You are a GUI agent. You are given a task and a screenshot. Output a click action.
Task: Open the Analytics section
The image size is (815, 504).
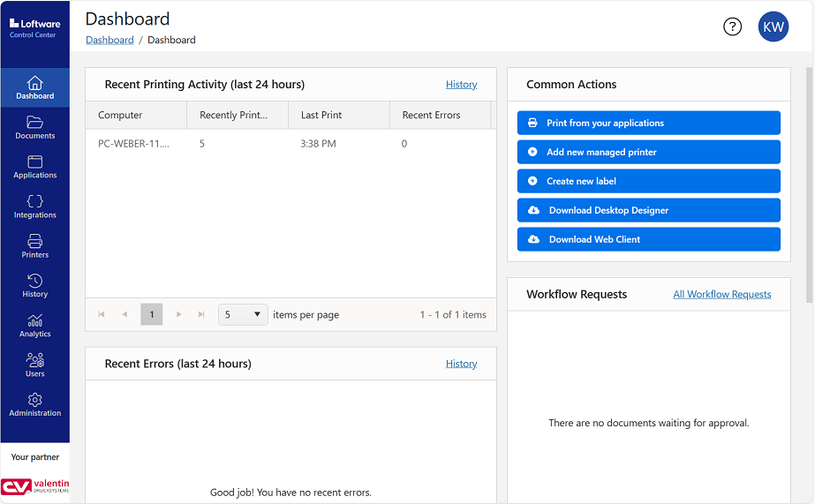point(34,326)
